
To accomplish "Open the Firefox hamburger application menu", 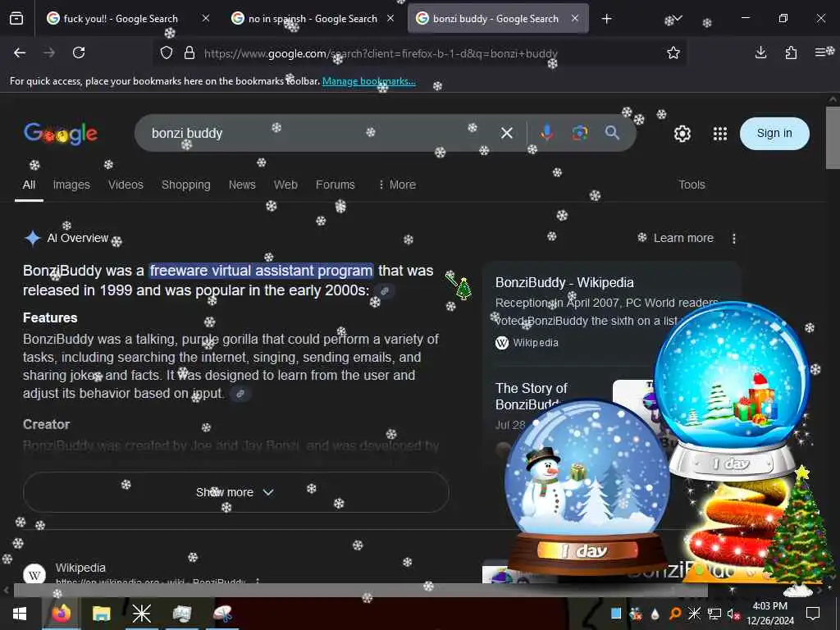I will 820,52.
